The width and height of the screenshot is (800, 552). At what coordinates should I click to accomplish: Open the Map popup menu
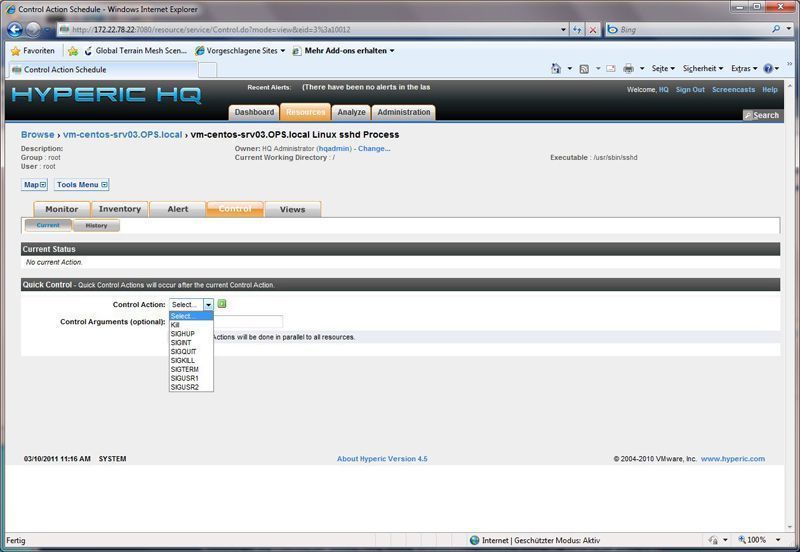pyautogui.click(x=34, y=185)
